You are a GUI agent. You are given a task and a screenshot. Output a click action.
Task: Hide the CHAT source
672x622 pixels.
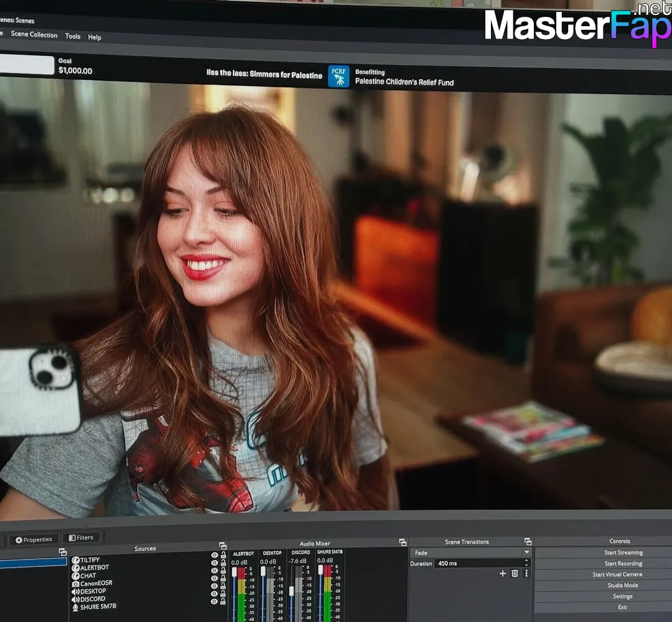coord(214,570)
